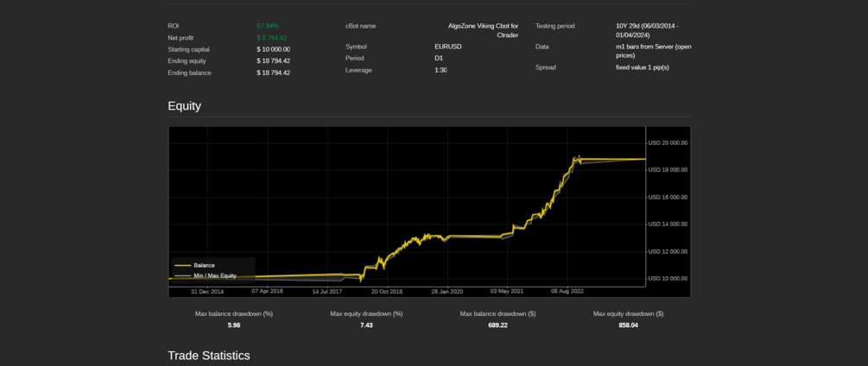Click the Ending balance amount
The width and height of the screenshot is (868, 366).
[274, 73]
